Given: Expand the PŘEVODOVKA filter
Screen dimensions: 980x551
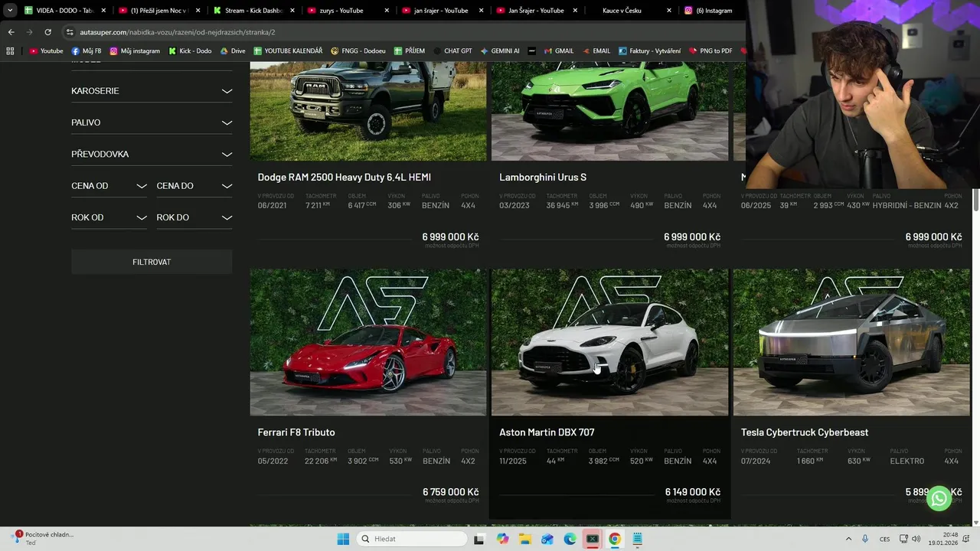Looking at the screenshot, I should coord(152,154).
